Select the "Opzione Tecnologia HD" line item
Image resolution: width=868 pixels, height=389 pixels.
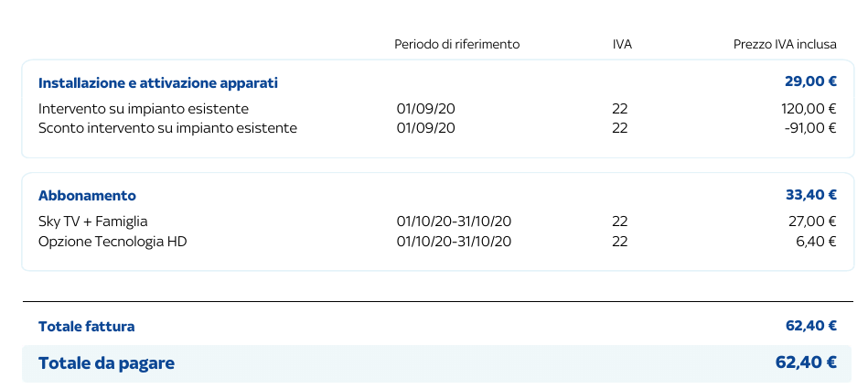click(x=113, y=242)
